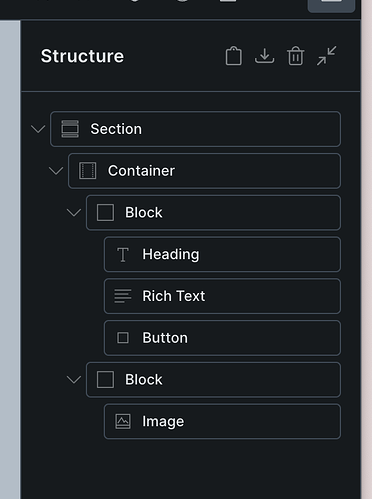Select the Image structure item

(x=222, y=421)
